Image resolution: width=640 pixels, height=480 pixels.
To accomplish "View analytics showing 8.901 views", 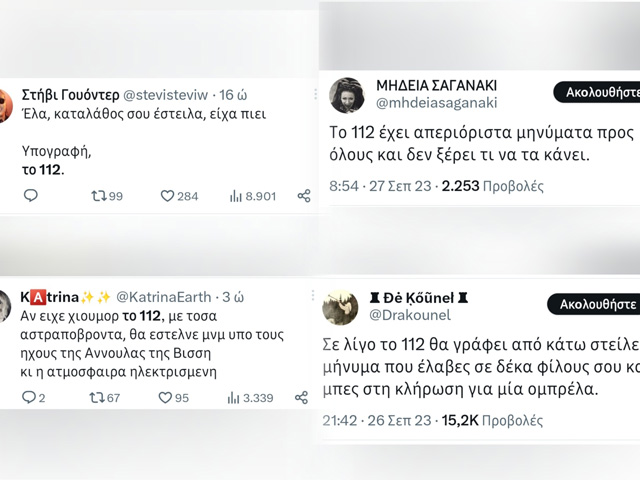I will pyautogui.click(x=237, y=196).
